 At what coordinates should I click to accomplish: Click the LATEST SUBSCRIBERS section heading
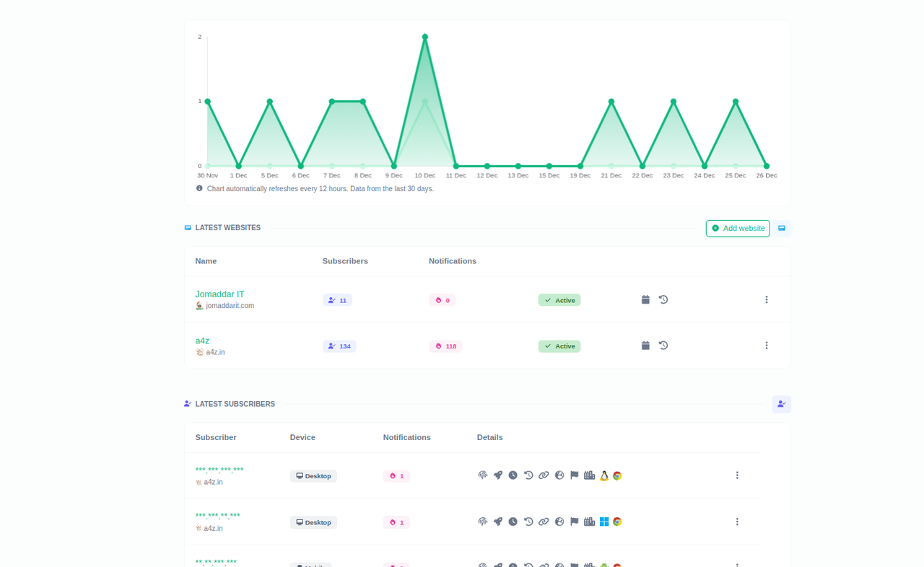[x=235, y=404]
